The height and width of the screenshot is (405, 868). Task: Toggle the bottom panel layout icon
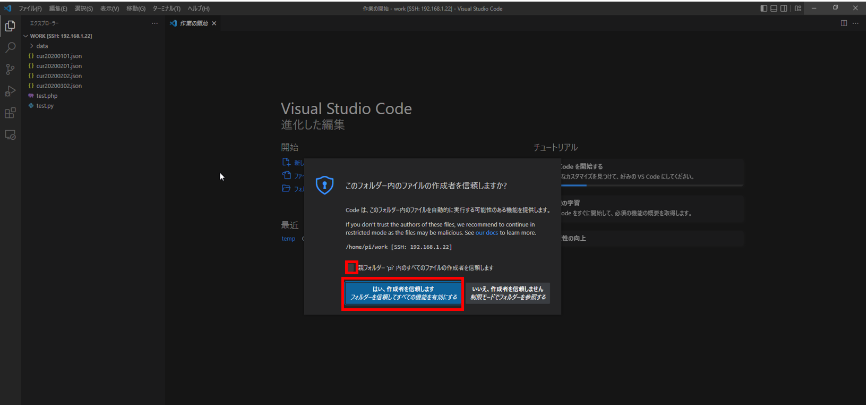[x=774, y=9]
